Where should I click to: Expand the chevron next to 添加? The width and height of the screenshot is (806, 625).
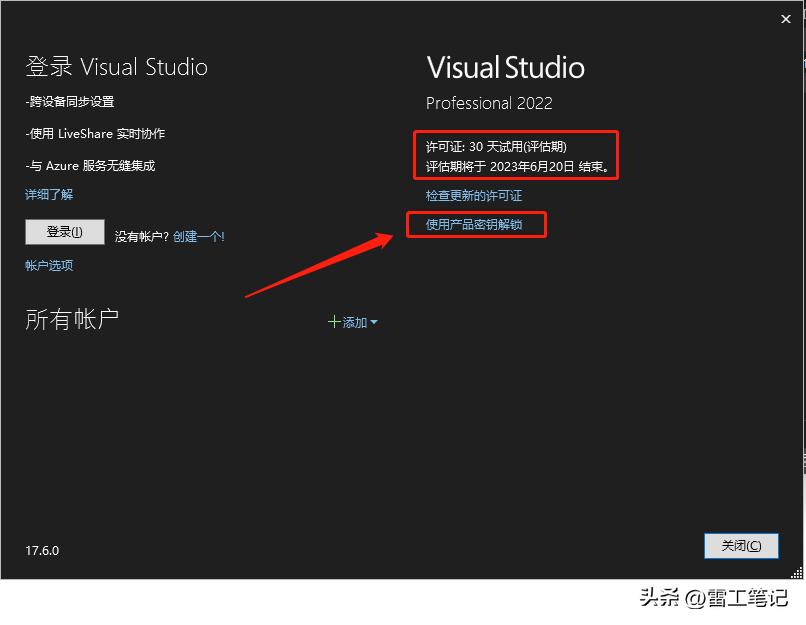pos(374,321)
